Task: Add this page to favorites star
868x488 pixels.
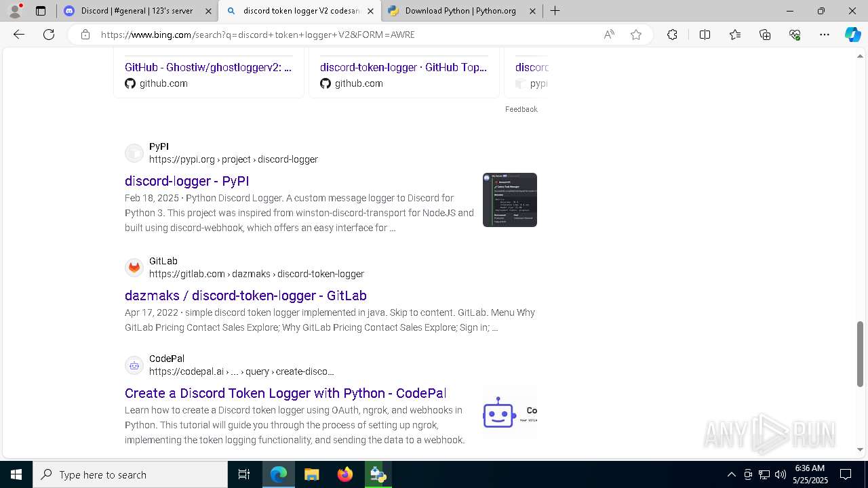Action: pos(636,35)
